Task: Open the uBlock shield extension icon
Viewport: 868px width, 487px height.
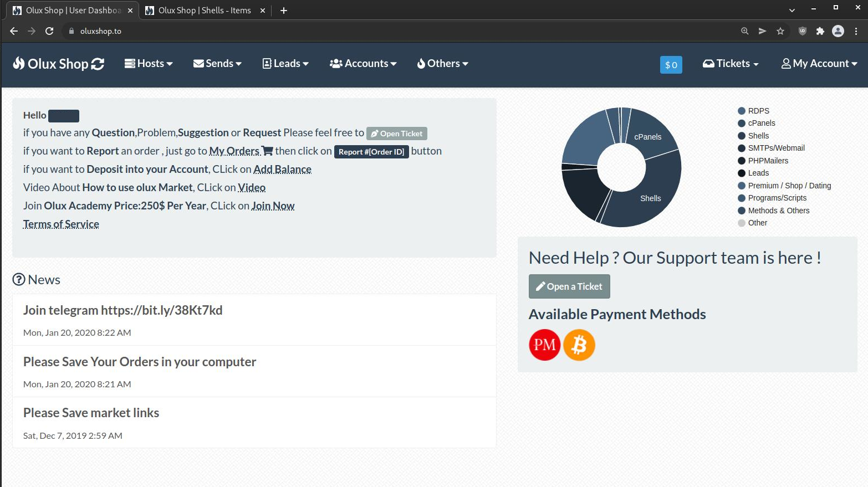Action: click(802, 31)
